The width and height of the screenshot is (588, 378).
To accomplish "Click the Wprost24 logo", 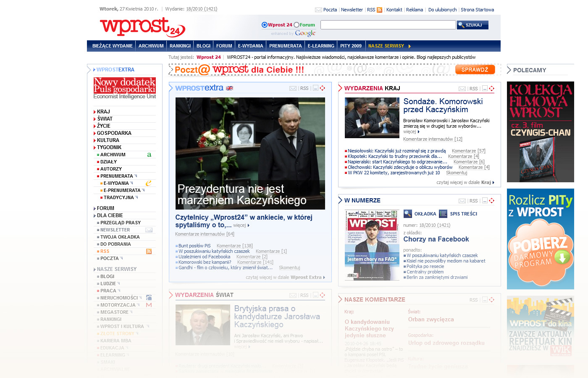I will click(x=143, y=27).
